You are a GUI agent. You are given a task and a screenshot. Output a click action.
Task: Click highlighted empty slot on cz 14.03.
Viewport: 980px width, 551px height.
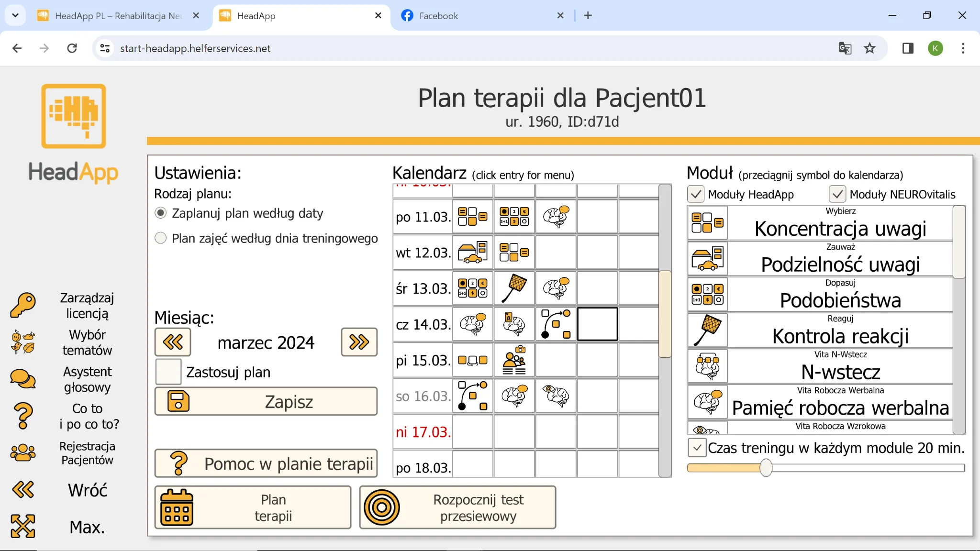tap(598, 324)
